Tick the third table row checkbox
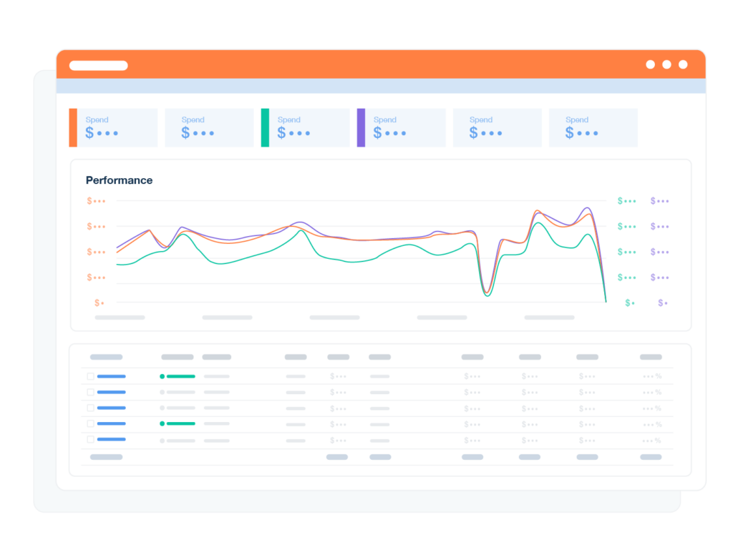 90,408
